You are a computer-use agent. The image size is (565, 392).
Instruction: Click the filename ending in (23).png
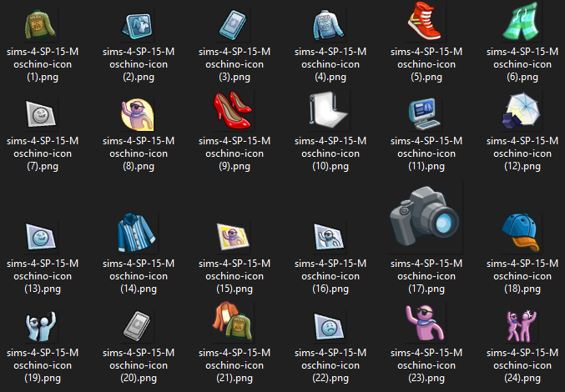pos(426,365)
